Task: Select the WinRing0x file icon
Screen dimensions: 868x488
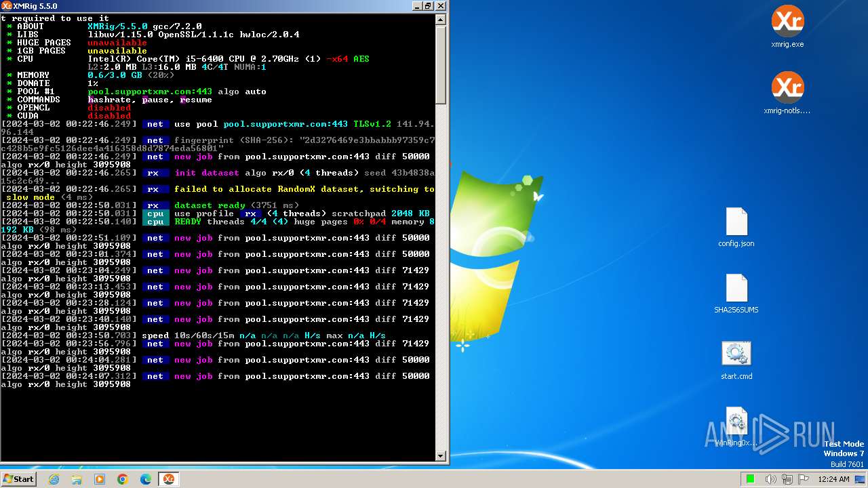Action: (736, 426)
